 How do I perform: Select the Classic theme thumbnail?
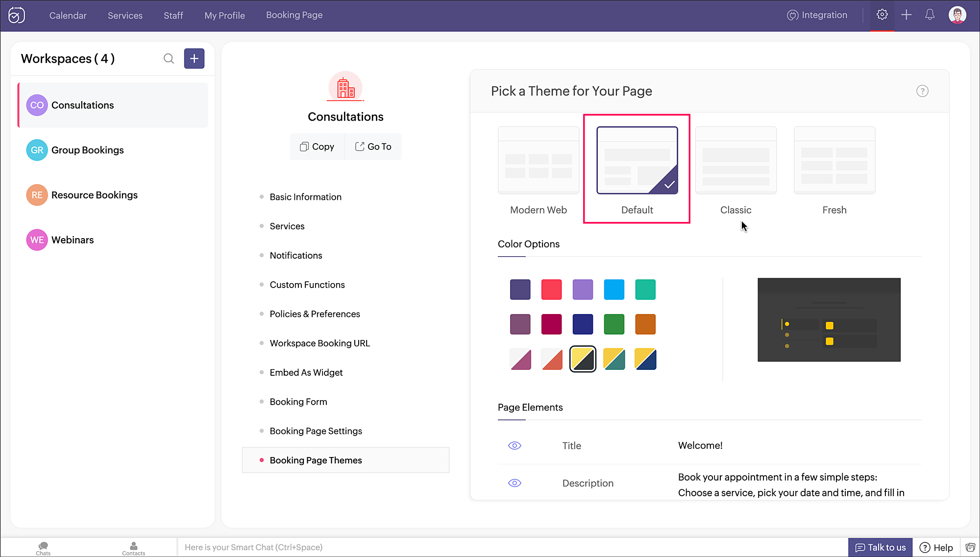tap(735, 161)
